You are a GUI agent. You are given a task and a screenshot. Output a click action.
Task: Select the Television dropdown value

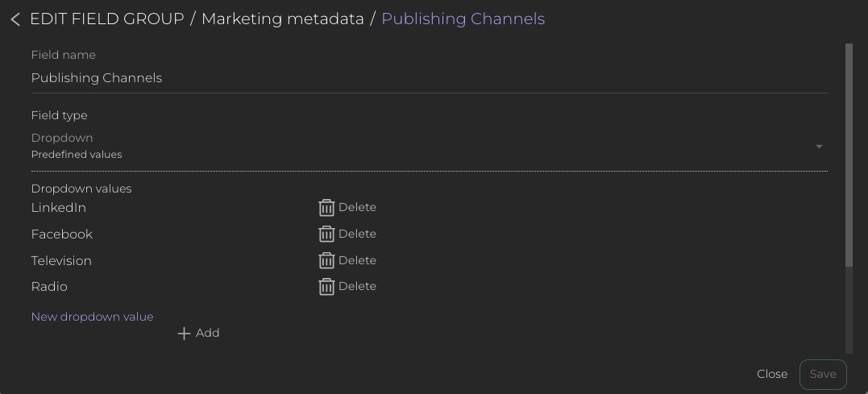[61, 261]
